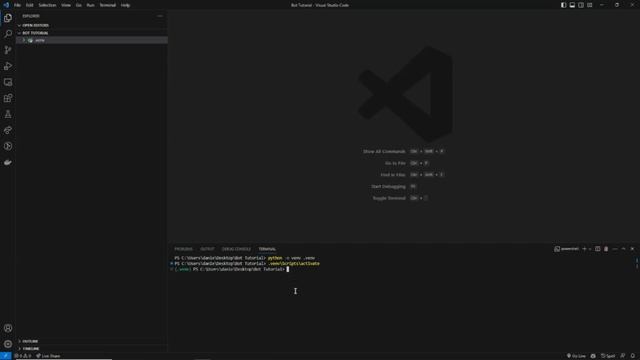
Task: Toggle secondary side bar layout icon
Action: pos(581,5)
